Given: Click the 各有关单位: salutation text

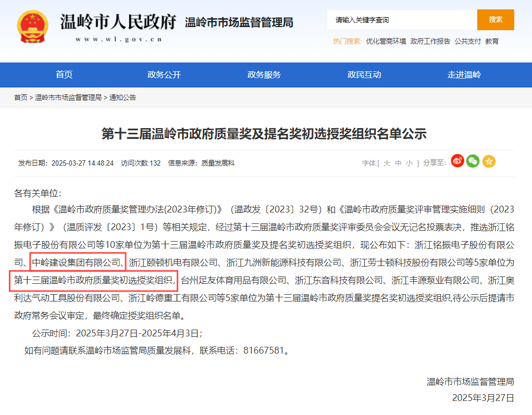Looking at the screenshot, I should point(38,193).
